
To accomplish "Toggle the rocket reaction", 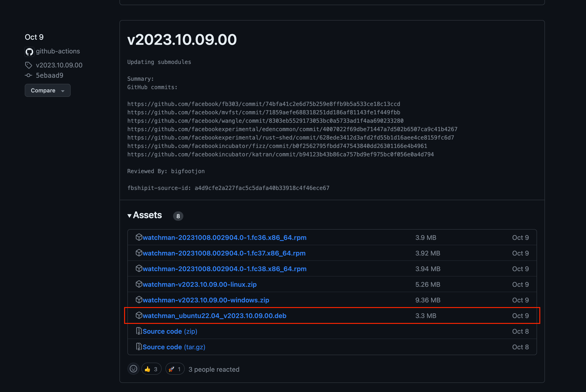I will tap(175, 369).
